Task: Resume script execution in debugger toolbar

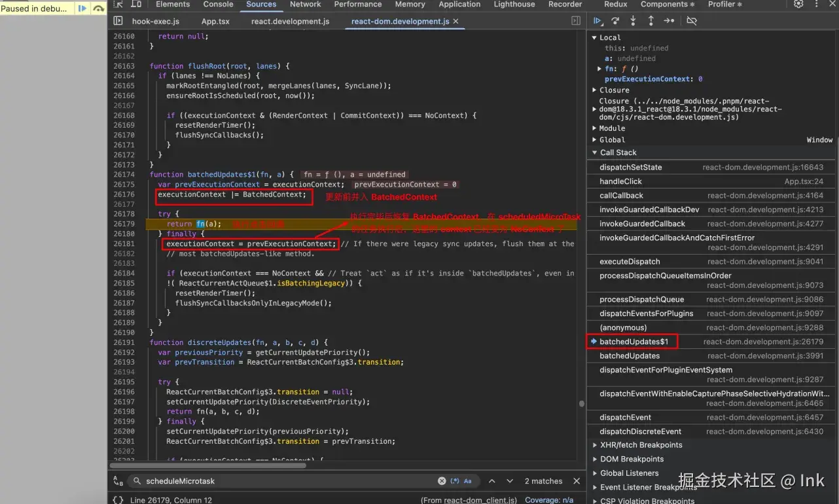Action: (598, 21)
